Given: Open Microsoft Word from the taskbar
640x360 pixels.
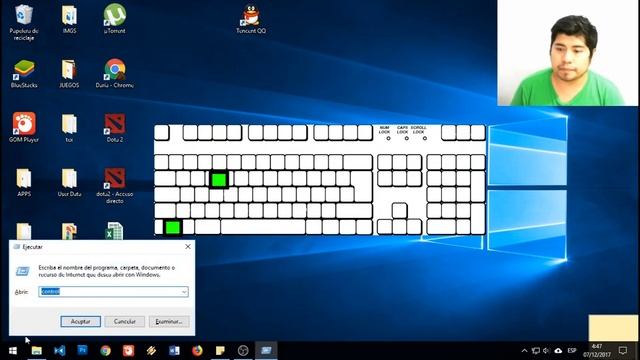Looking at the screenshot, I should click(174, 351).
